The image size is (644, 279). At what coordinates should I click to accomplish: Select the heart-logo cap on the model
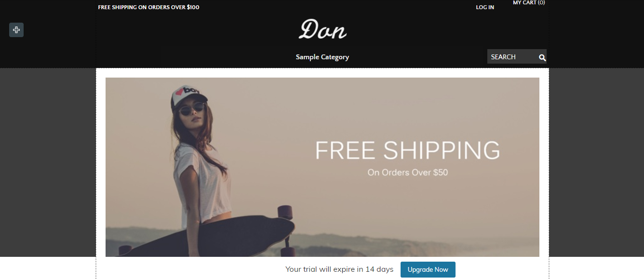[188, 95]
